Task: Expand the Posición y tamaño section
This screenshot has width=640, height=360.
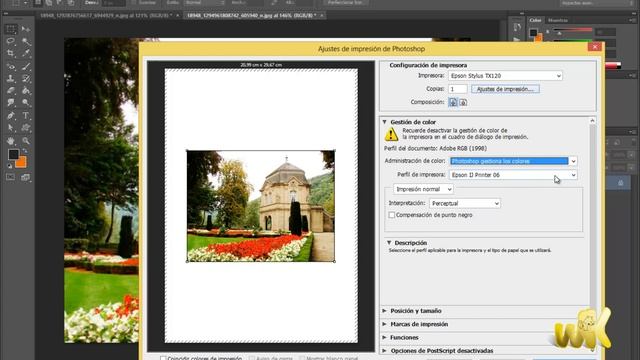Action: (384, 311)
